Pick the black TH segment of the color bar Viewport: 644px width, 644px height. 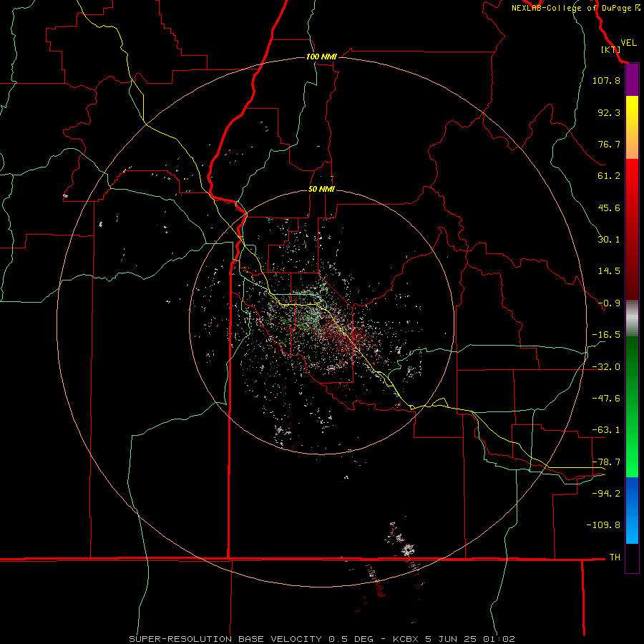[632, 557]
